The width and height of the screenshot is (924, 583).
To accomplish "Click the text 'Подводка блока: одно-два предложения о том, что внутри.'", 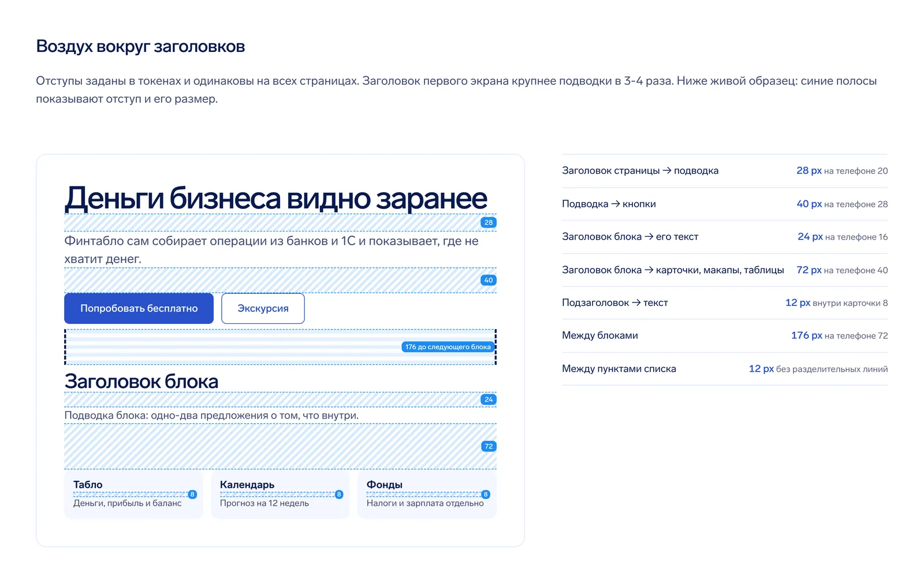I will pyautogui.click(x=211, y=415).
